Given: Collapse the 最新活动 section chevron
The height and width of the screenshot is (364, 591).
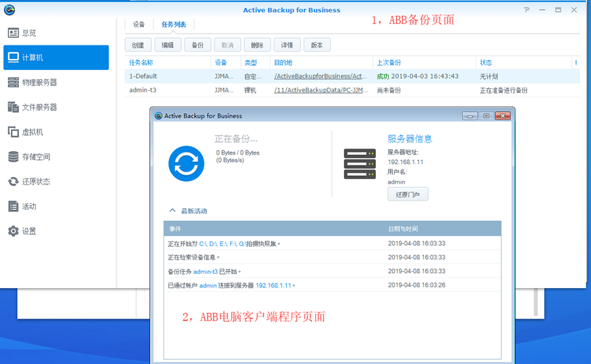Looking at the screenshot, I should tap(172, 211).
